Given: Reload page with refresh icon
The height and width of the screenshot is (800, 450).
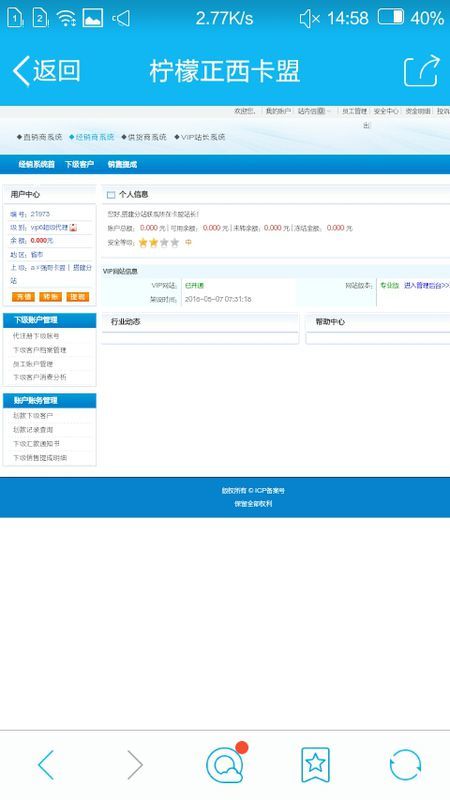Looking at the screenshot, I should [405, 764].
